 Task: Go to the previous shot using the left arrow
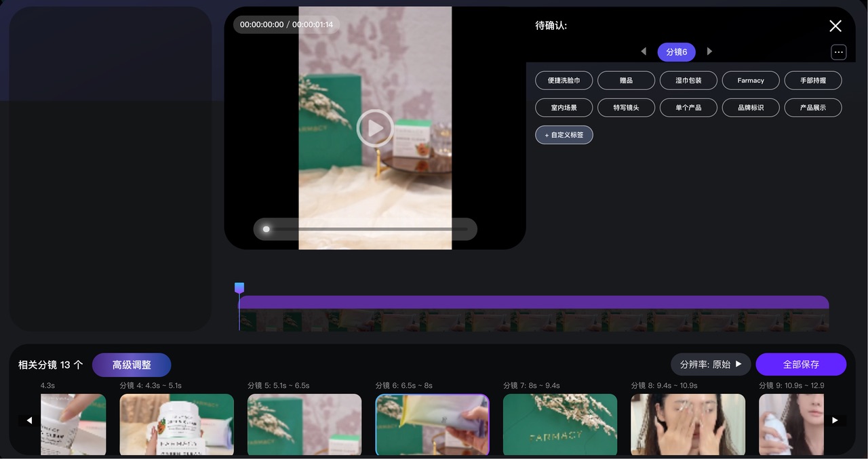[643, 52]
